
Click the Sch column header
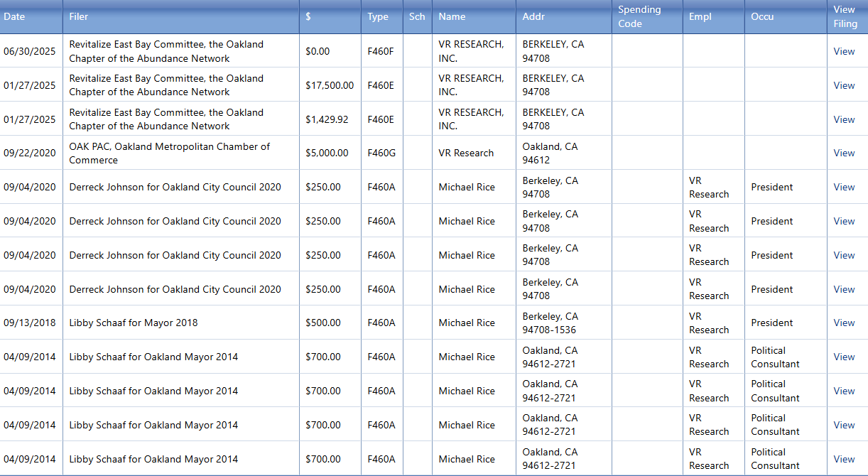pyautogui.click(x=417, y=16)
